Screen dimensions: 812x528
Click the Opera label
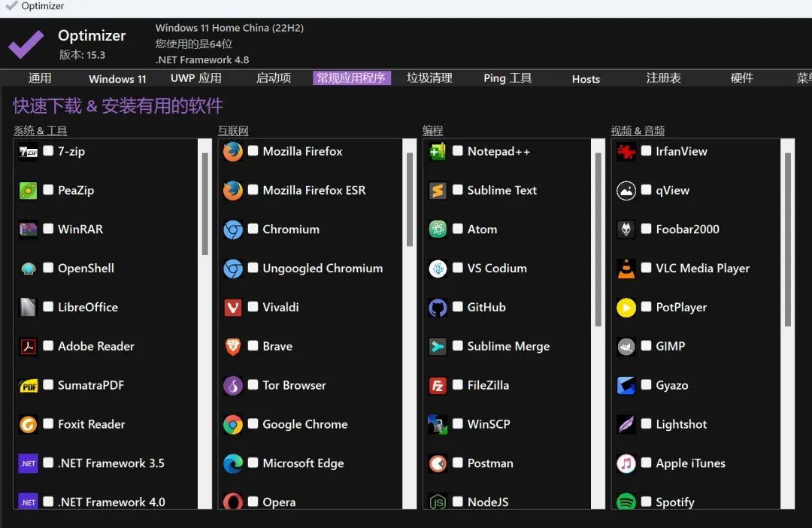[x=279, y=502]
